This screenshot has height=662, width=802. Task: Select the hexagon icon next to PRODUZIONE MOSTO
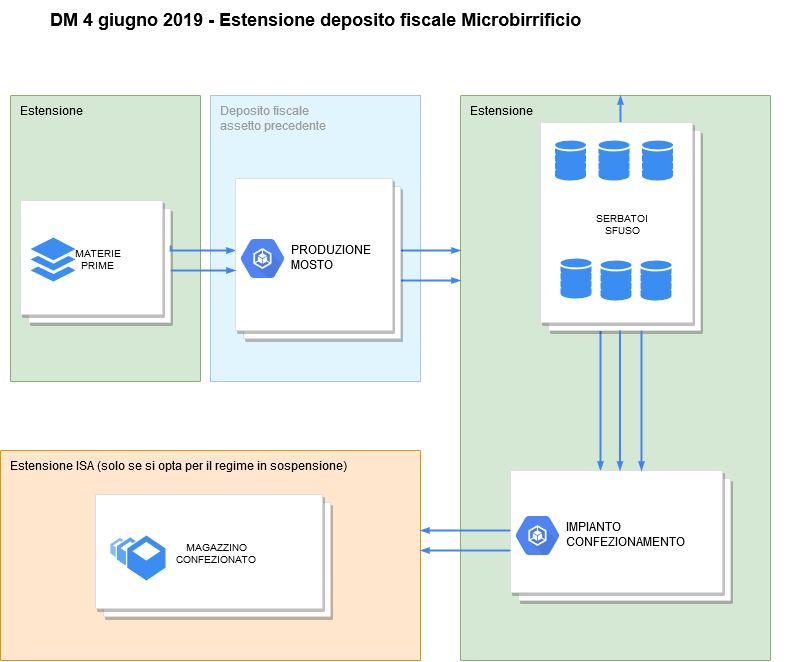click(262, 258)
